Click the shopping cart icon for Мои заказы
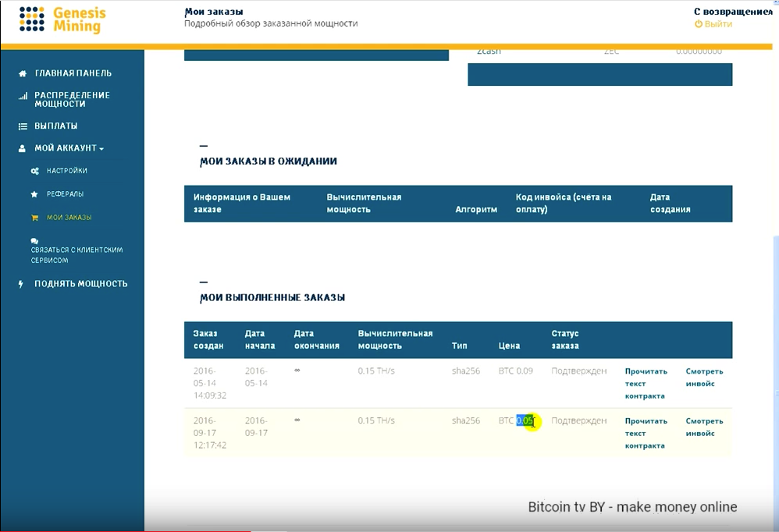The image size is (779, 532). click(x=34, y=218)
